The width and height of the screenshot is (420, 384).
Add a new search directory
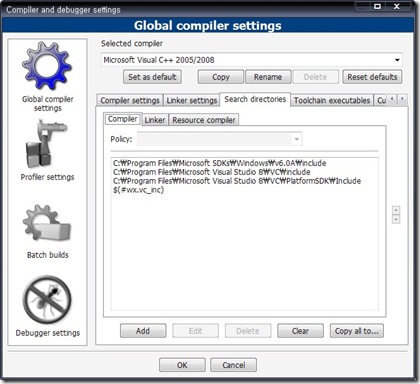[143, 331]
